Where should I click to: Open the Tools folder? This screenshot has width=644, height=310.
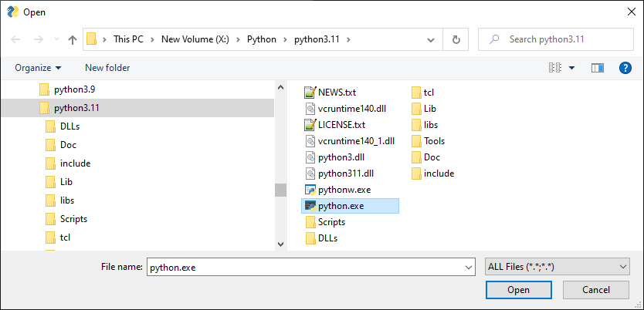433,141
